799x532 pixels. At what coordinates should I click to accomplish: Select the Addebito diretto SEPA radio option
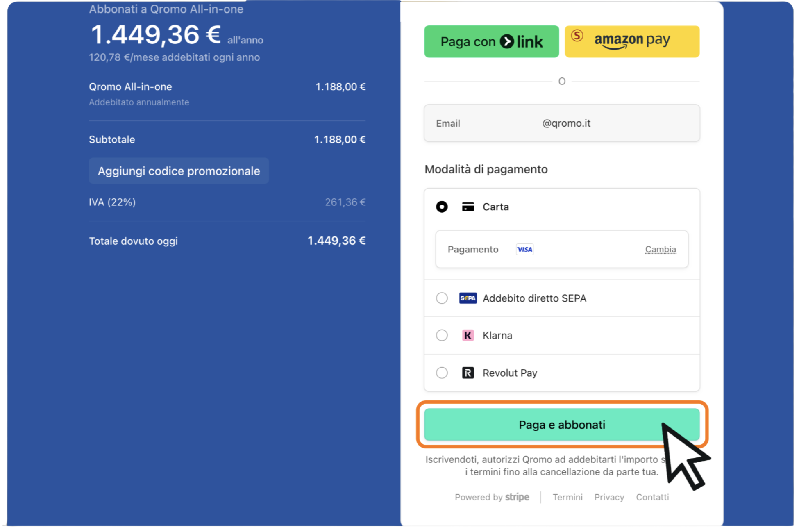pos(442,298)
